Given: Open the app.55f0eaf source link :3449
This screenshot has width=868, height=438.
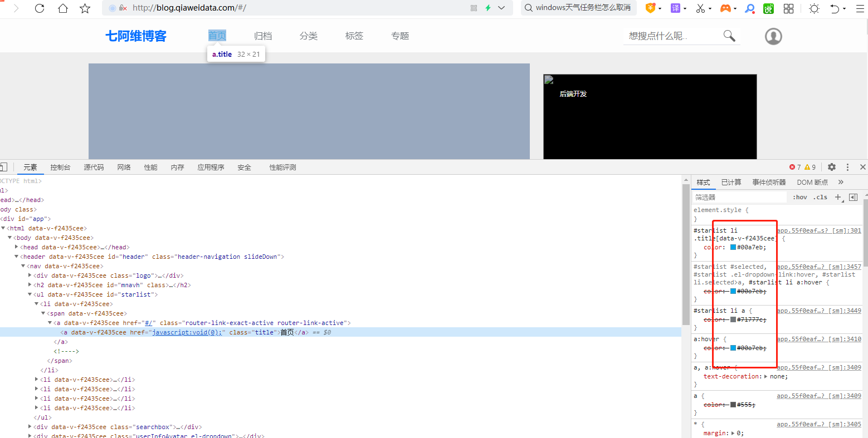Looking at the screenshot, I should (819, 311).
